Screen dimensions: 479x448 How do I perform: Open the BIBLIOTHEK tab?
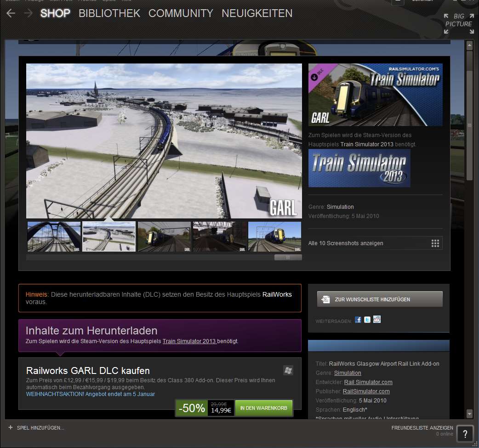point(109,13)
